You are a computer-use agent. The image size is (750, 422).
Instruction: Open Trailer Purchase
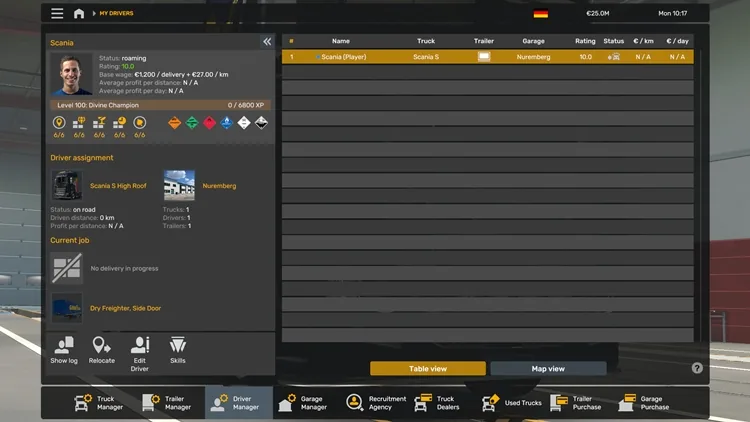point(575,403)
